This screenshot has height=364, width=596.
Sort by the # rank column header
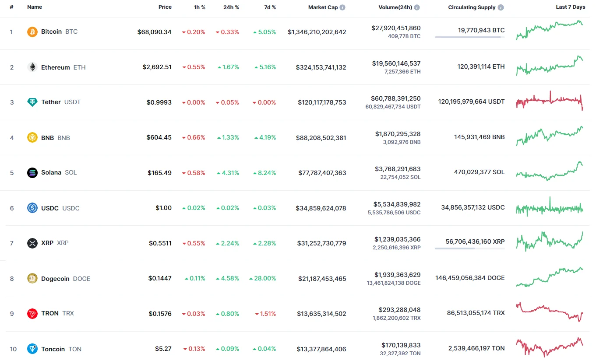[x=11, y=7]
